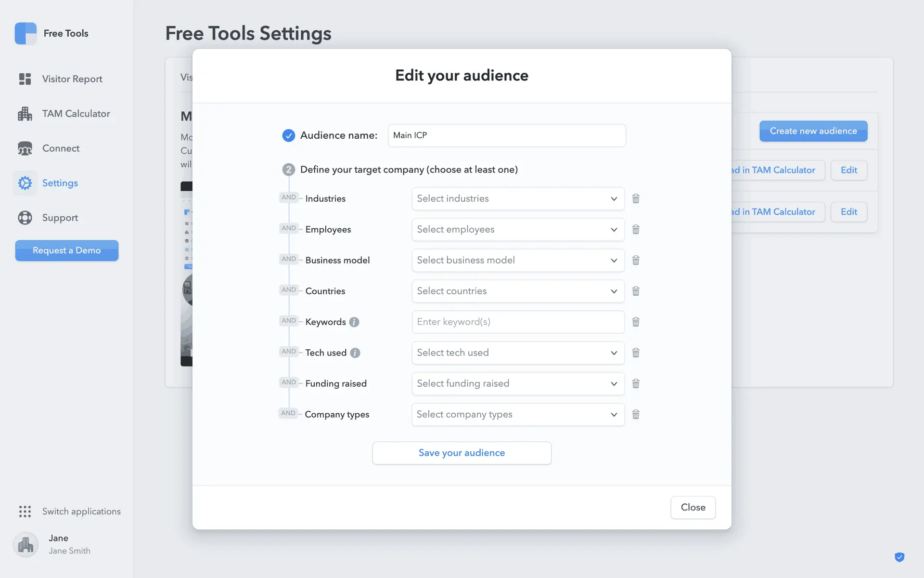
Task: Open TAM Calculator in sidebar
Action: click(76, 114)
